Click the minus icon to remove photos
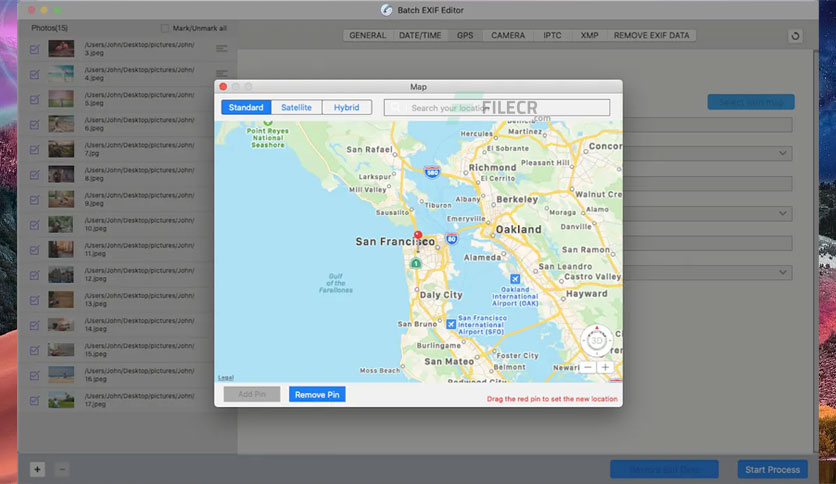Image resolution: width=836 pixels, height=484 pixels. click(62, 469)
